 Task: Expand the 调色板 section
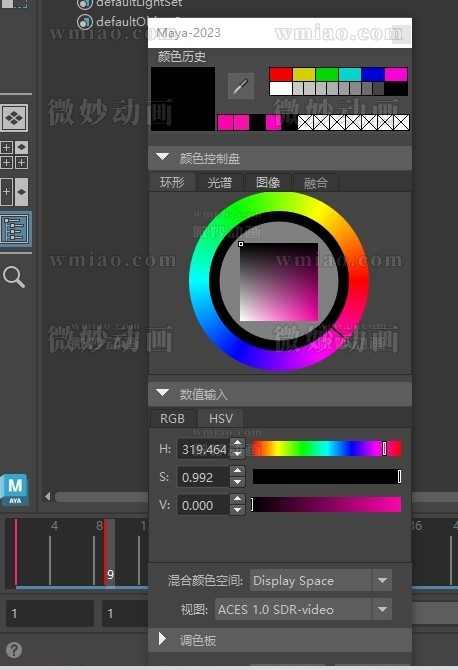pos(162,639)
